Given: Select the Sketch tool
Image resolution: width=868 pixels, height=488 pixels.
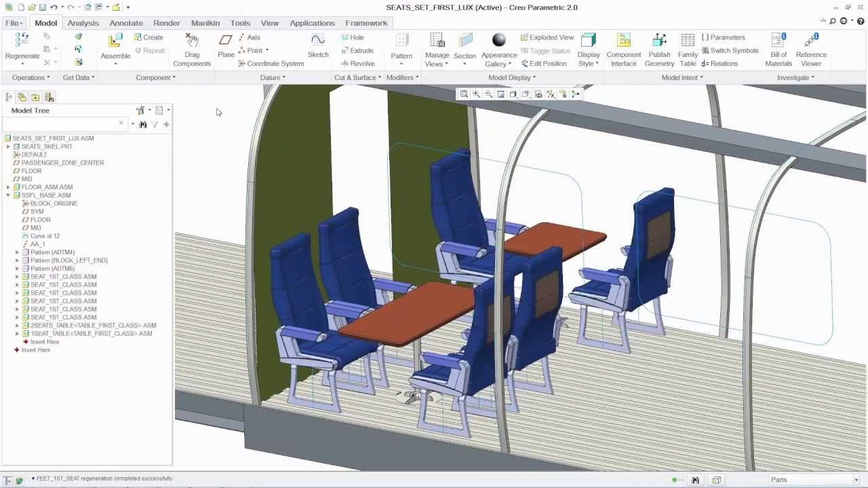Looking at the screenshot, I should (x=317, y=46).
